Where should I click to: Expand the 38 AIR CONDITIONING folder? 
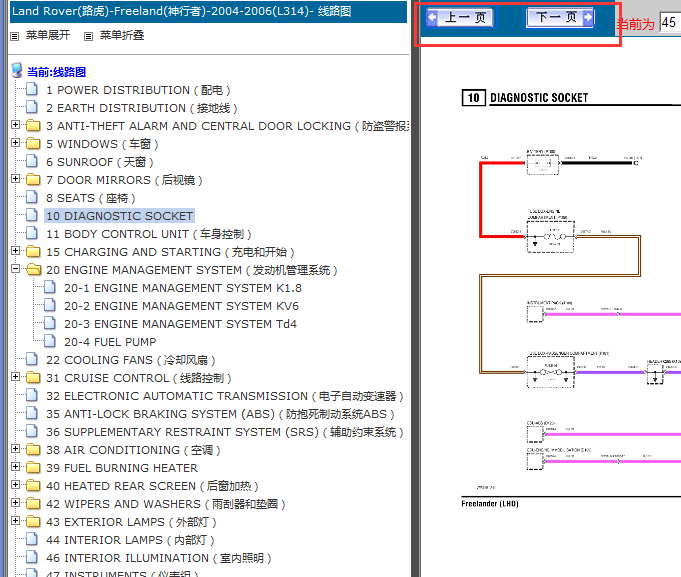point(16,449)
